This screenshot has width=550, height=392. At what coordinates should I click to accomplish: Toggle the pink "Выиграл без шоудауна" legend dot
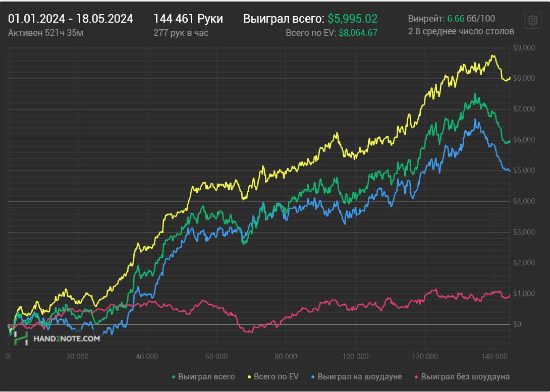click(416, 377)
